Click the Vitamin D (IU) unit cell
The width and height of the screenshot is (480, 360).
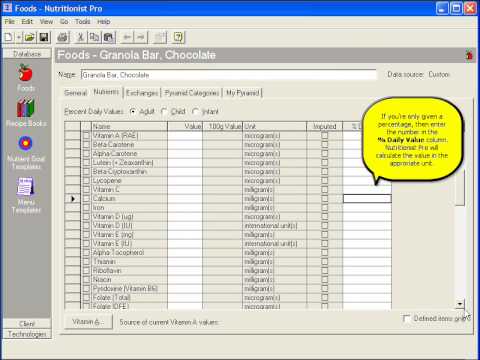275,226
